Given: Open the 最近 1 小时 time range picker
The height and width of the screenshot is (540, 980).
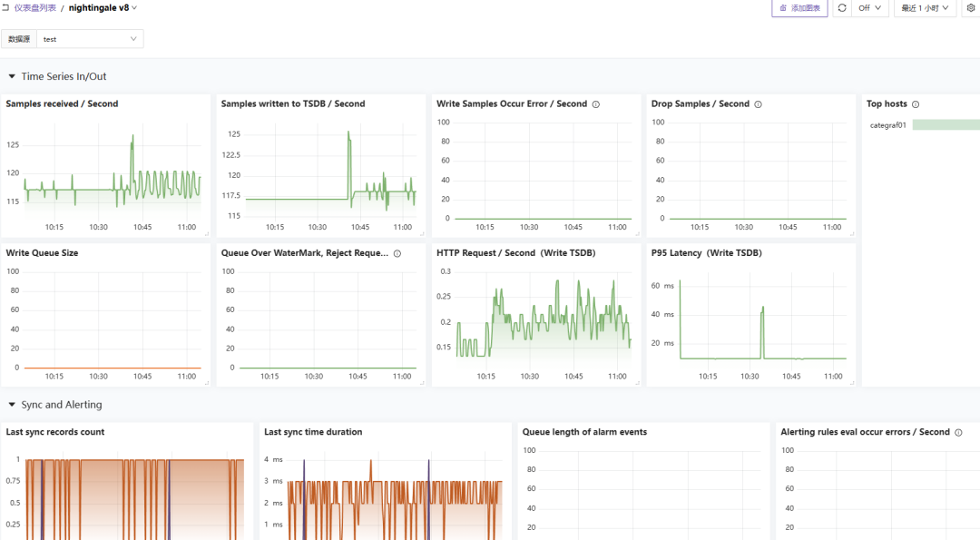Looking at the screenshot, I should [925, 8].
